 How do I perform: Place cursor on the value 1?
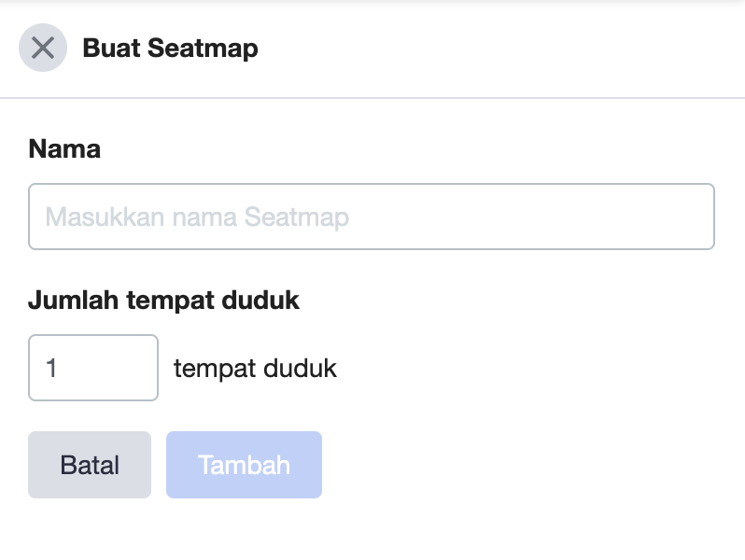click(x=51, y=368)
